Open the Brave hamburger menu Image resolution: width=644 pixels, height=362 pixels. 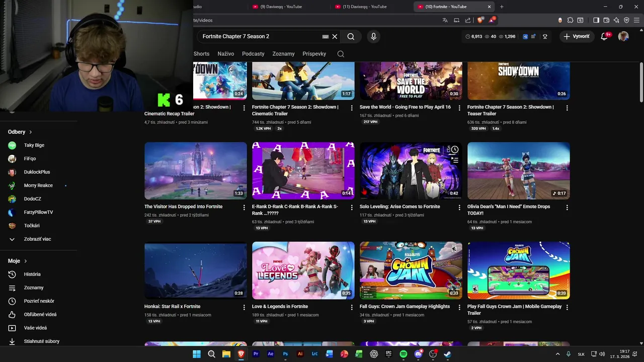point(636,20)
